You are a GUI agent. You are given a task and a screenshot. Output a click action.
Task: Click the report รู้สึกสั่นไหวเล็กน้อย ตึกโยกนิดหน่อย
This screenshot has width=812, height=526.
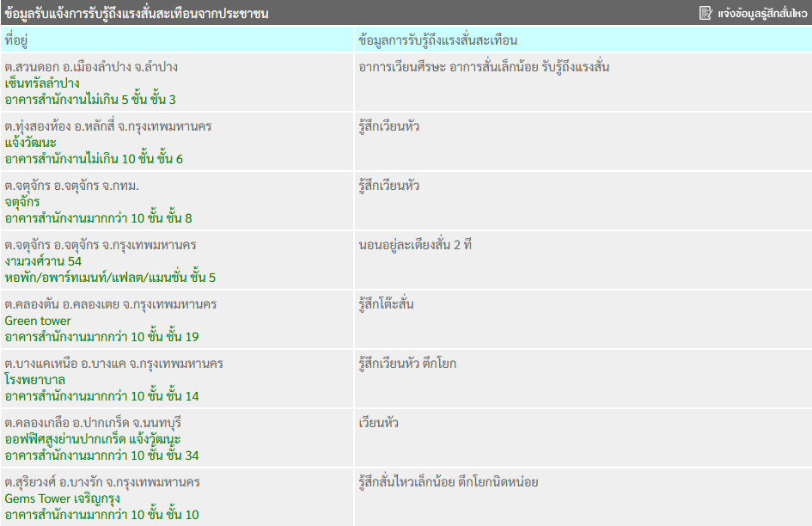(448, 482)
